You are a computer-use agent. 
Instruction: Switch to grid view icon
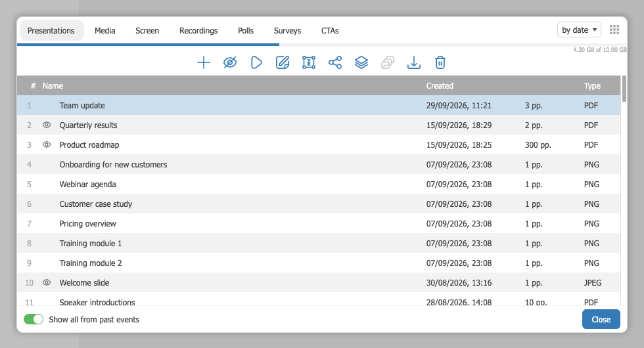click(x=614, y=30)
